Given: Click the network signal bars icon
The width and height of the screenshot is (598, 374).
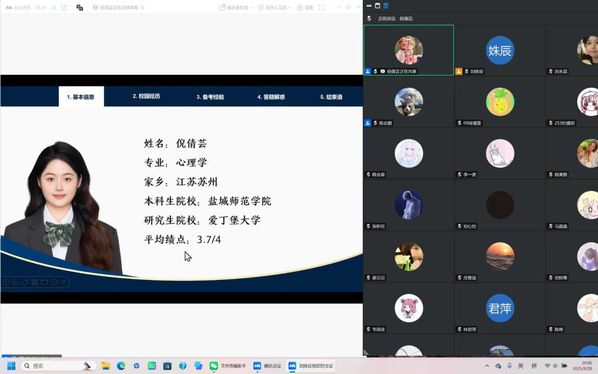Looking at the screenshot, I should (x=53, y=8).
